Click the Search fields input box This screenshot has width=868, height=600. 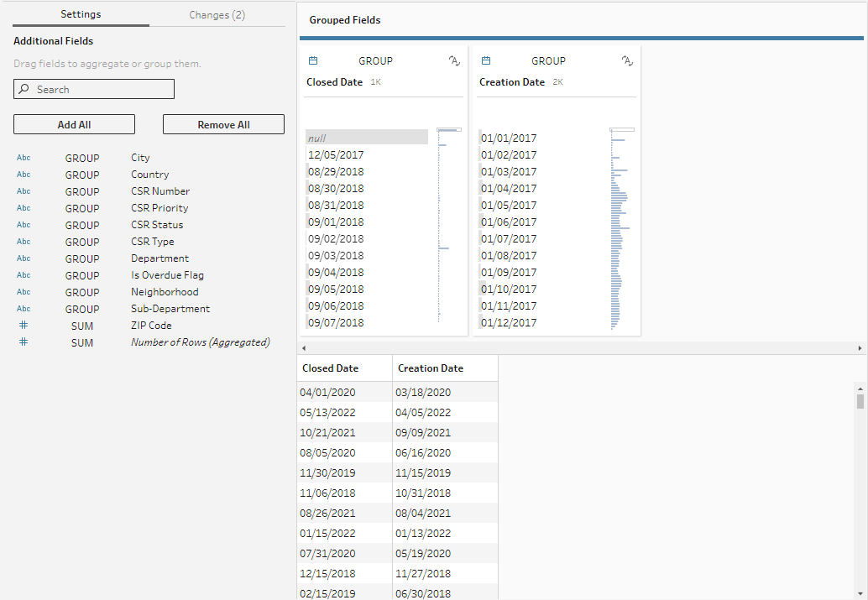click(x=101, y=89)
